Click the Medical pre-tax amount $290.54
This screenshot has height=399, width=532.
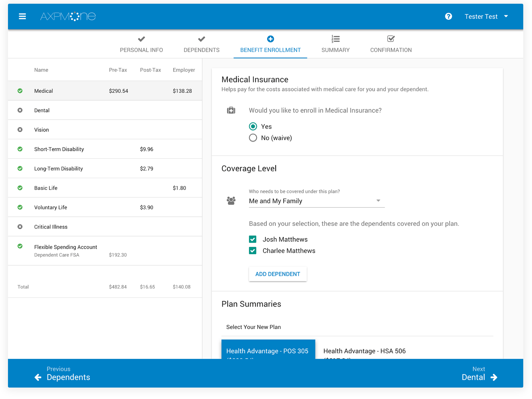point(118,91)
